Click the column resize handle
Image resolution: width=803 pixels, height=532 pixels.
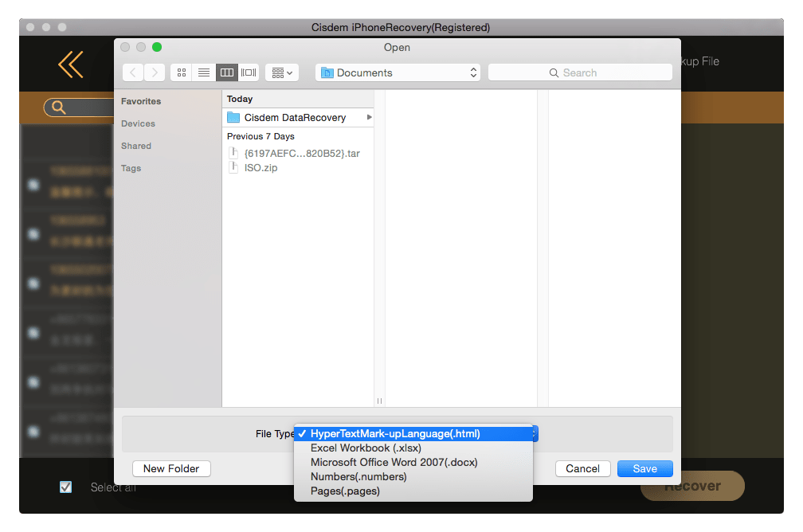(379, 401)
